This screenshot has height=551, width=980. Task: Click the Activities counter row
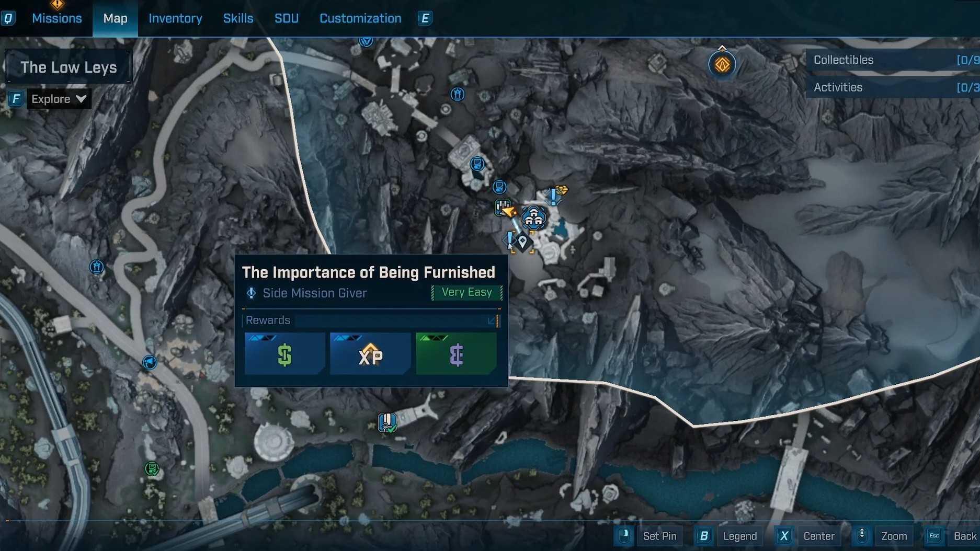[x=893, y=87]
